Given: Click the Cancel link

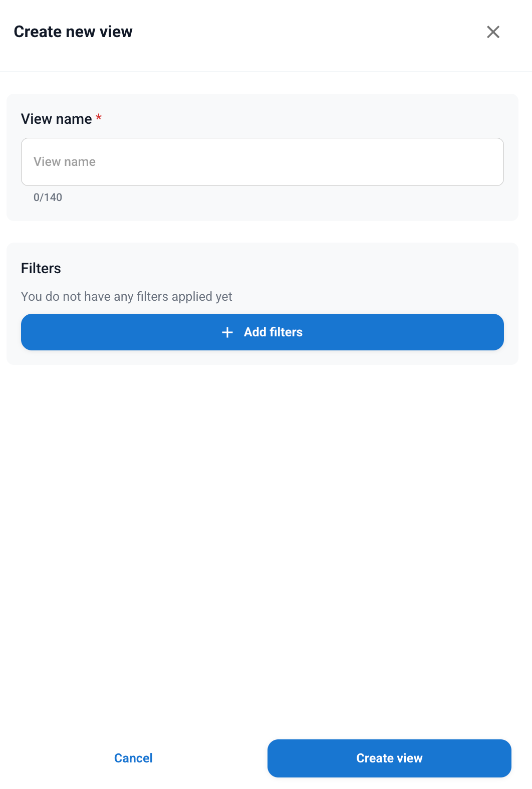Looking at the screenshot, I should pyautogui.click(x=133, y=758).
